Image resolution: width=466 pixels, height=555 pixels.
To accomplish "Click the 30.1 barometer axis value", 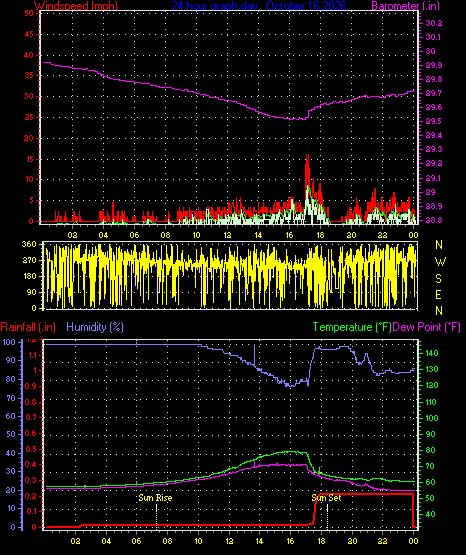I will coord(433,37).
